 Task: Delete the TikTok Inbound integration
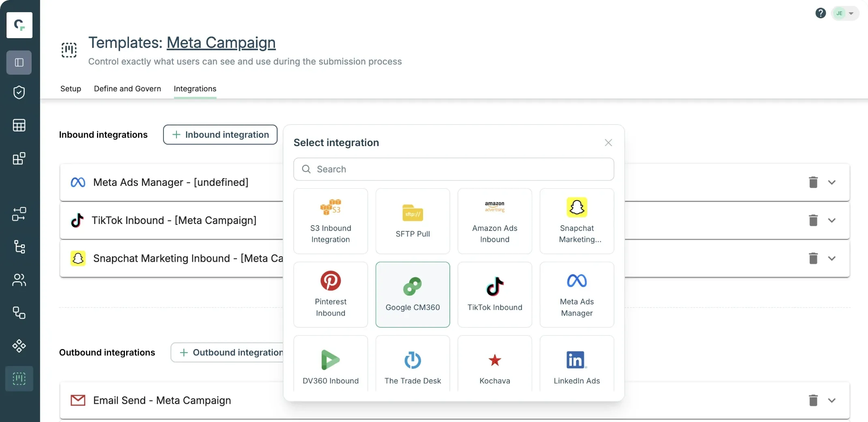[x=813, y=220]
